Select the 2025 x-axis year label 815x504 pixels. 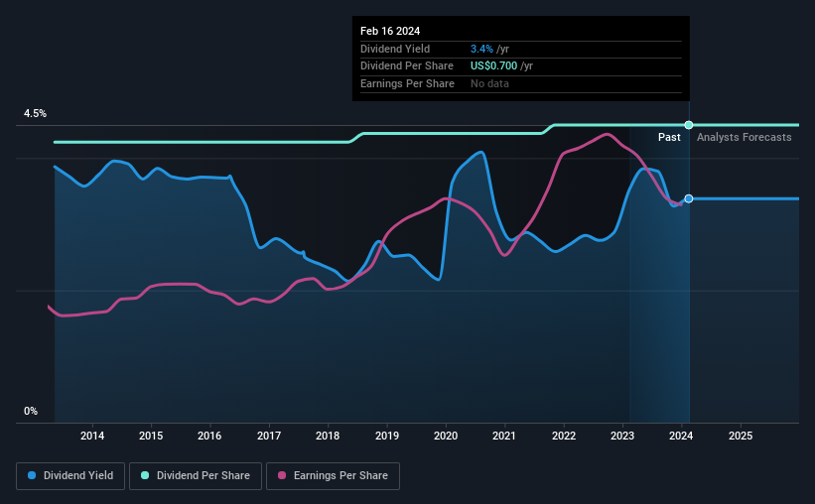click(x=741, y=436)
